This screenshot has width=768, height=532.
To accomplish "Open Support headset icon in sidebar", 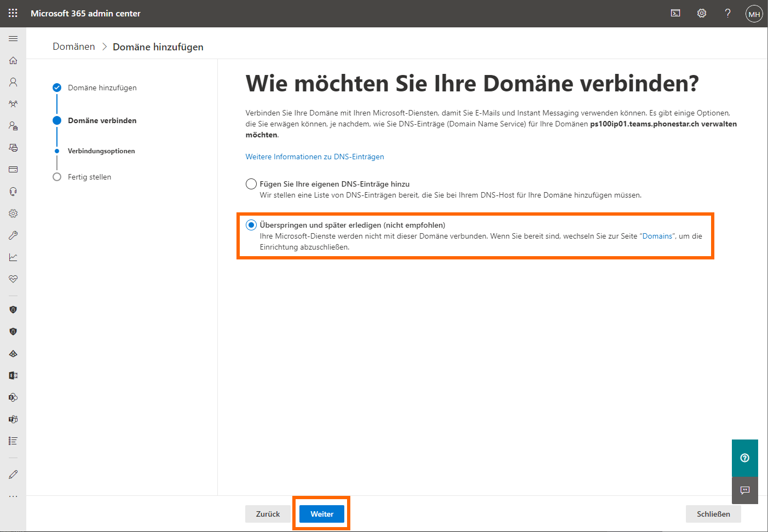I will (13, 192).
